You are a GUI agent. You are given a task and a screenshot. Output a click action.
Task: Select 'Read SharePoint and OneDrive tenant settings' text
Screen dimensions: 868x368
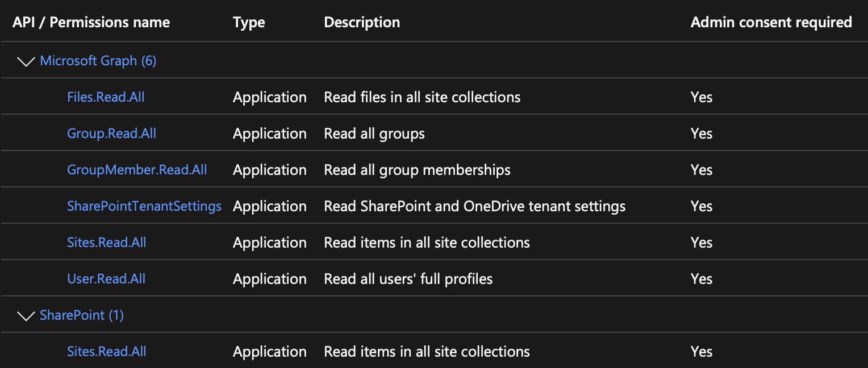coord(475,206)
